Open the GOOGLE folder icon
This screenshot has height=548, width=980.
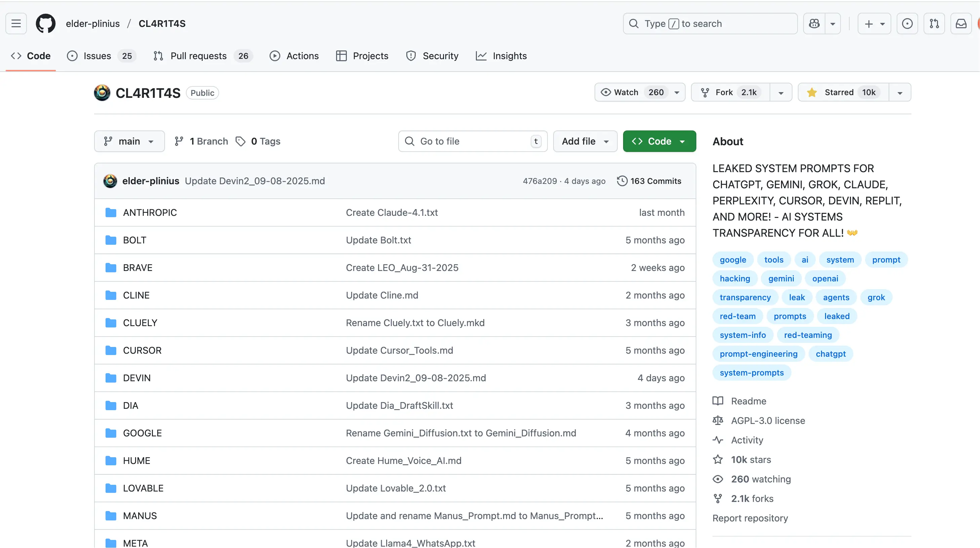[111, 433]
